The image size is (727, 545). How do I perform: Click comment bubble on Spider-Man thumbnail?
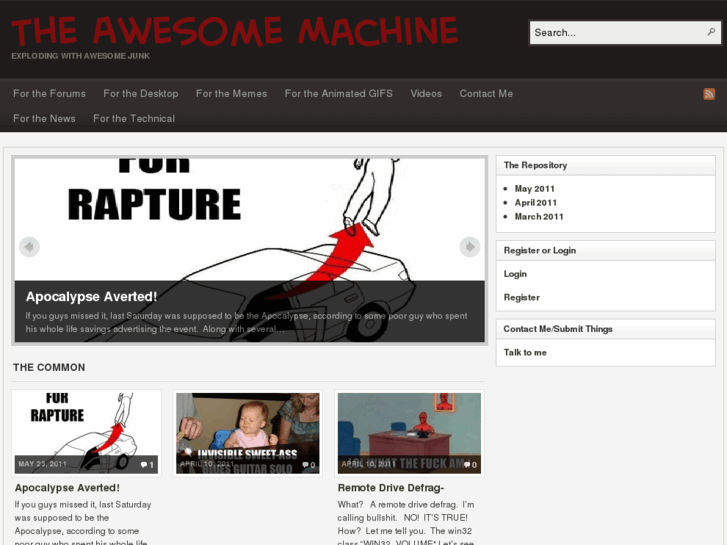click(x=466, y=464)
